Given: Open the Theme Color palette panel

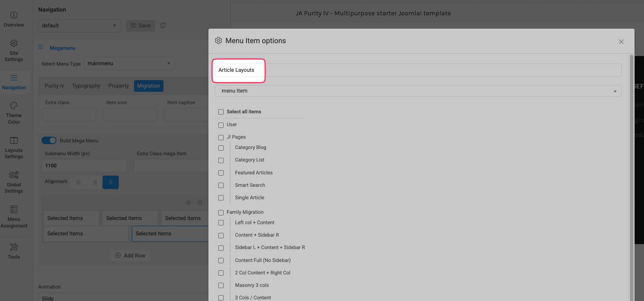Looking at the screenshot, I should pos(14,113).
